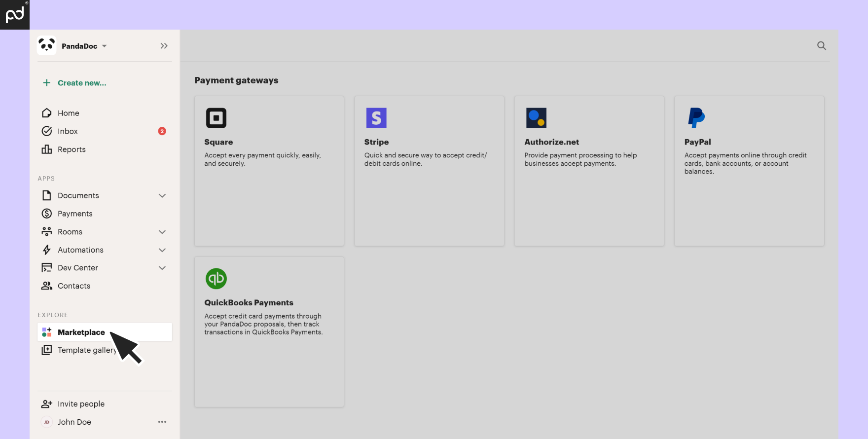Image resolution: width=868 pixels, height=439 pixels.
Task: Click the EXPLORE section label
Action: tap(53, 315)
